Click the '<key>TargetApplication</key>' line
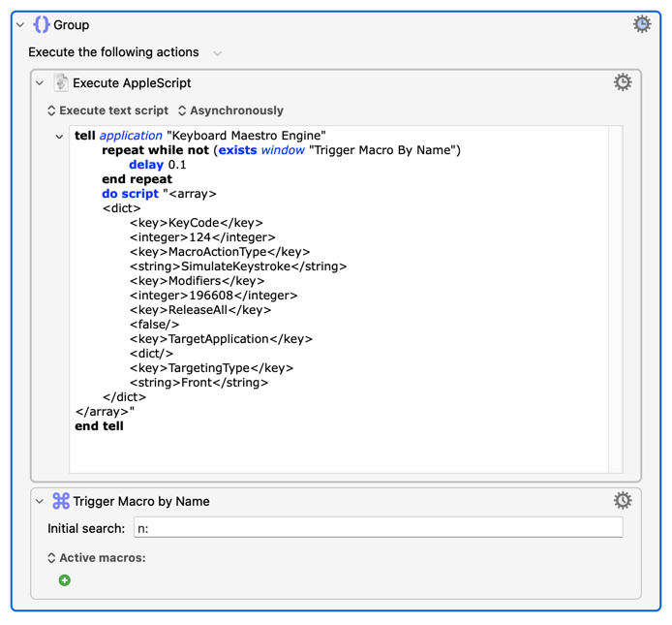This screenshot has width=672, height=625. click(221, 339)
